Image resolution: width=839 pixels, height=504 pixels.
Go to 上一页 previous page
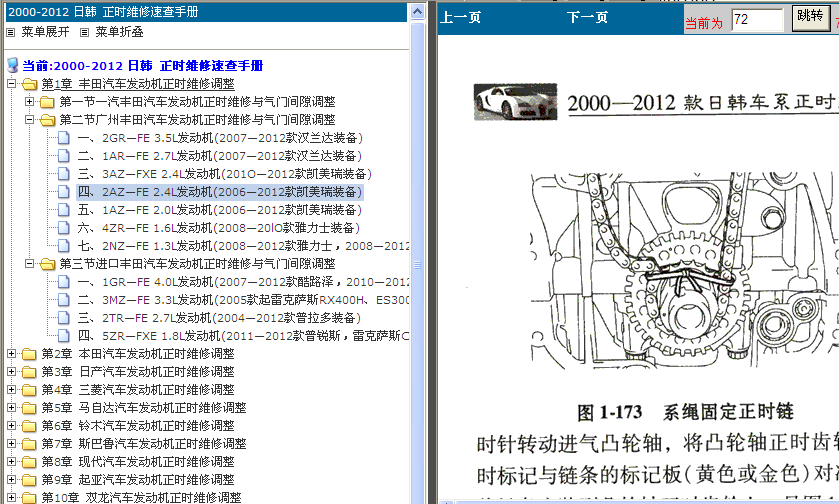click(461, 18)
